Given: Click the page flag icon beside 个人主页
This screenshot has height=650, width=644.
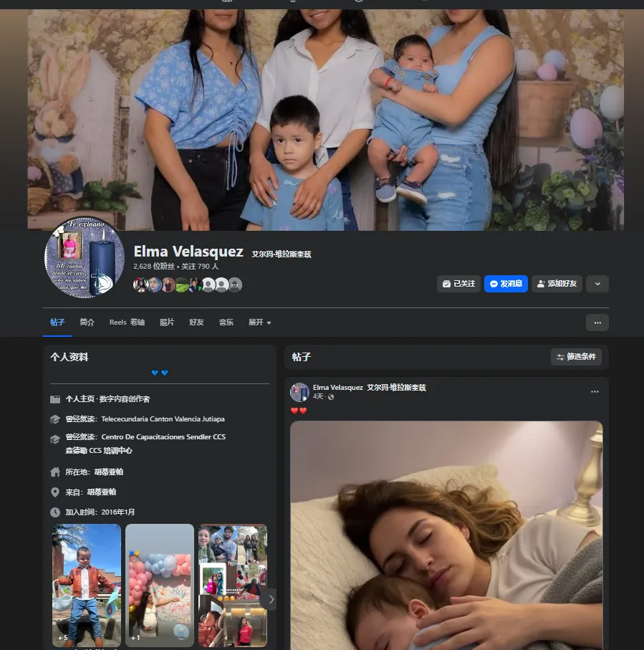Looking at the screenshot, I should [x=55, y=399].
